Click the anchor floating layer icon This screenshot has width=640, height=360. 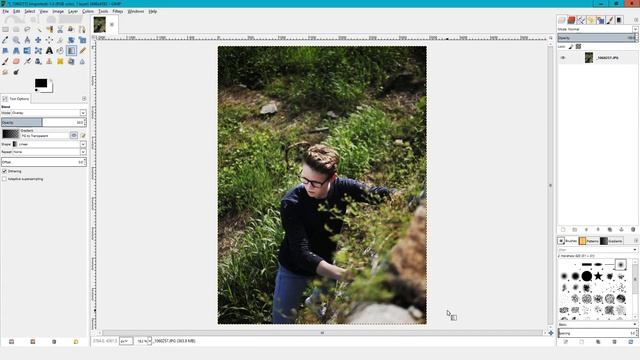tap(621, 230)
